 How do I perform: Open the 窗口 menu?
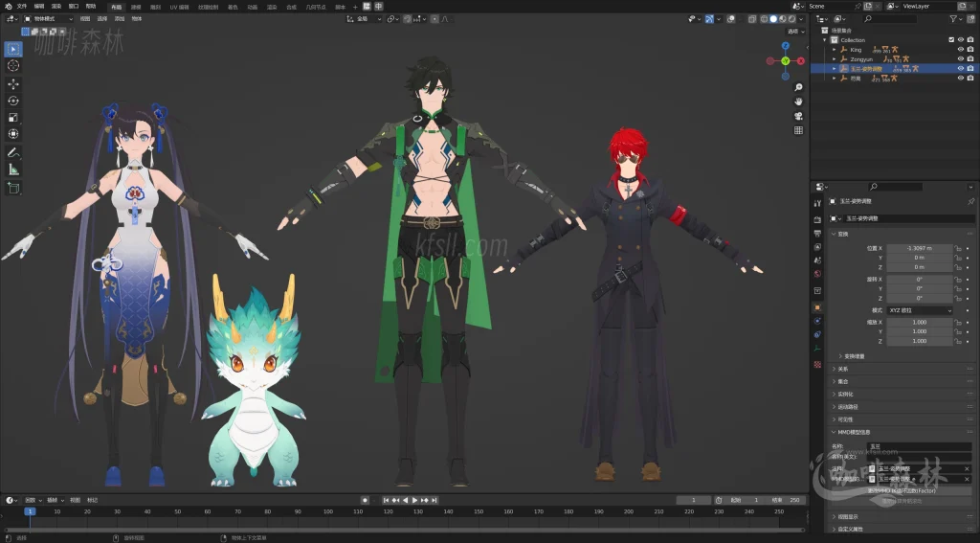73,7
